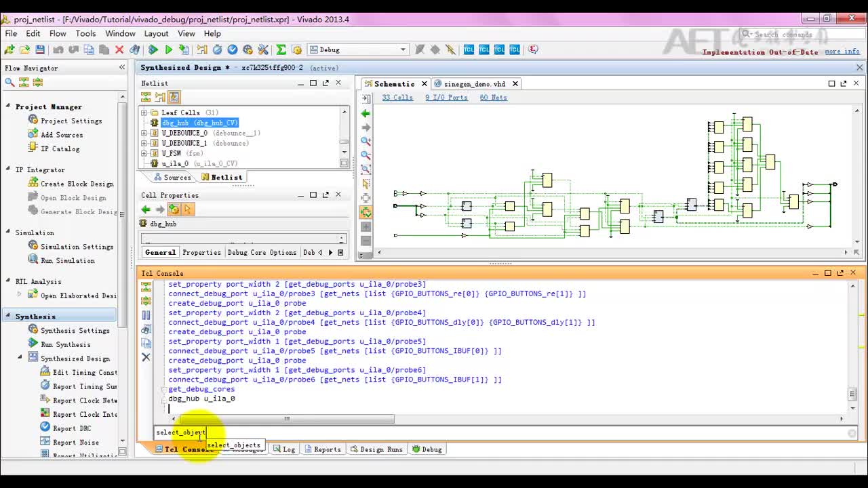Expand Open Elaborated Design node

pyautogui.click(x=20, y=295)
